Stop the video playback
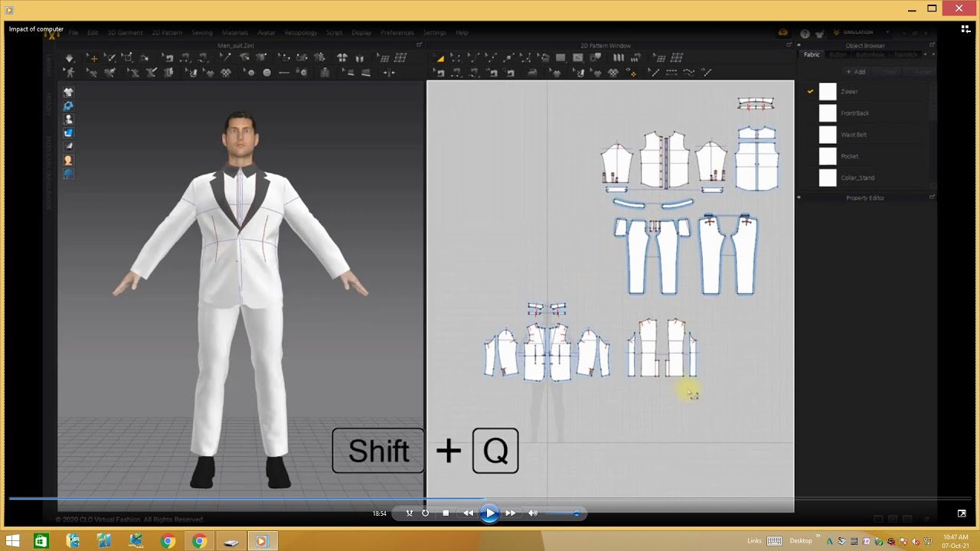This screenshot has height=551, width=980. [446, 514]
